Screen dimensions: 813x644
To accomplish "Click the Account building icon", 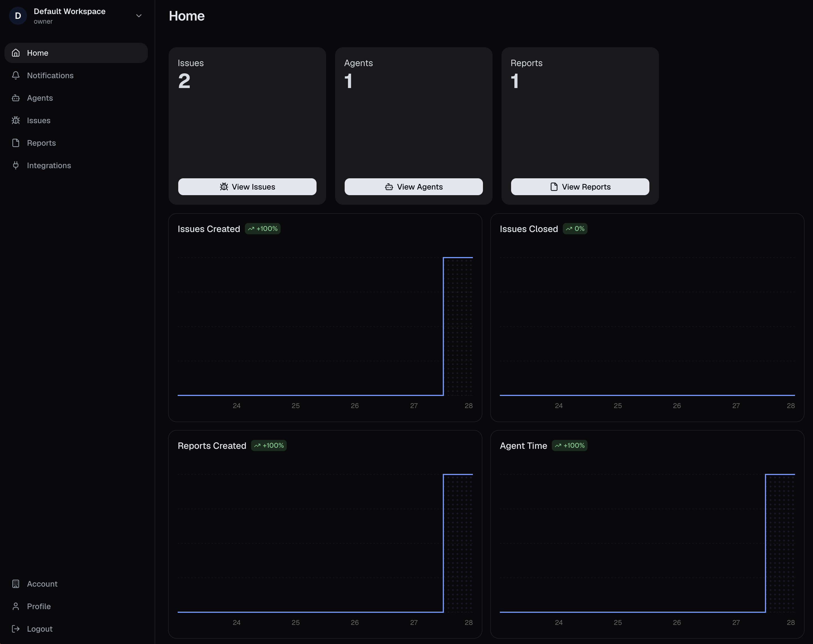I will tap(15, 584).
